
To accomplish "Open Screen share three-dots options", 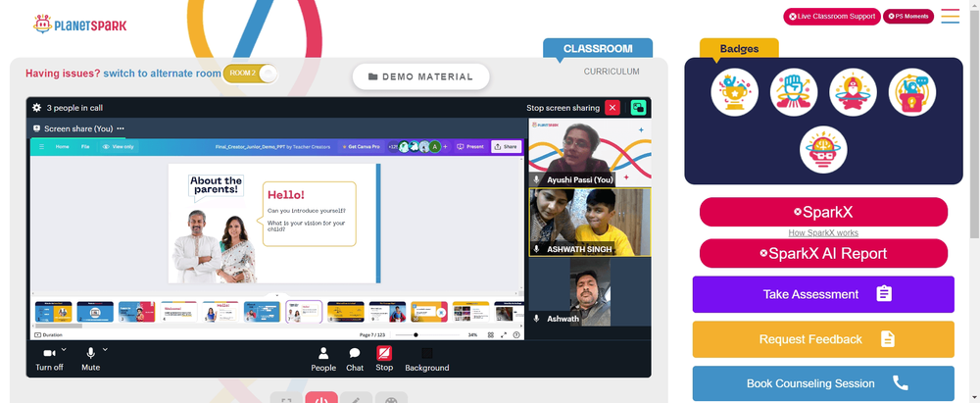I will pyautogui.click(x=121, y=128).
